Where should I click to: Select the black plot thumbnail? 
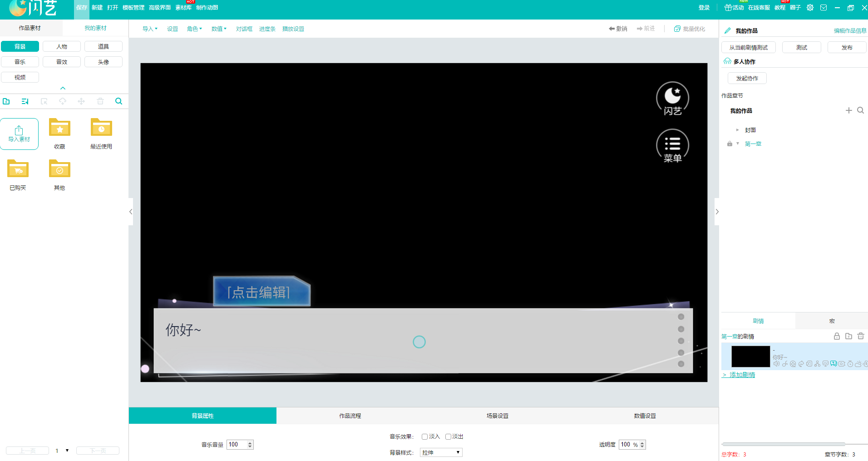pyautogui.click(x=751, y=357)
